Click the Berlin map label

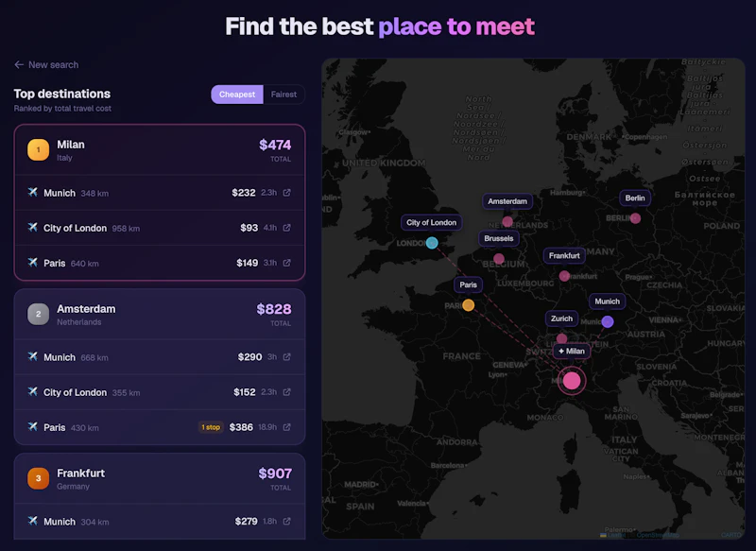635,198
